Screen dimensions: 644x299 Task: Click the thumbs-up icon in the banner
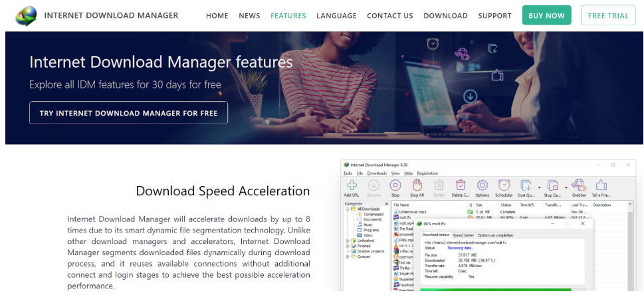point(497,74)
